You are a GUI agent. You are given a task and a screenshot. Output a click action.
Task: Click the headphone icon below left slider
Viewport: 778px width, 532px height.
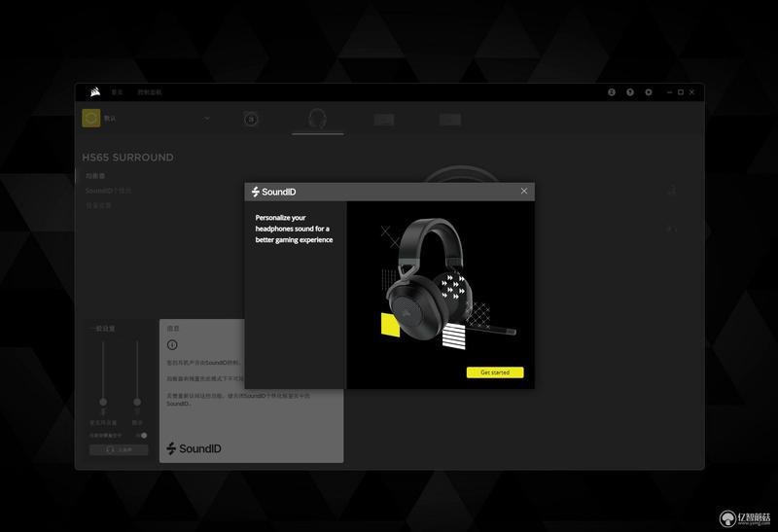pos(103,412)
